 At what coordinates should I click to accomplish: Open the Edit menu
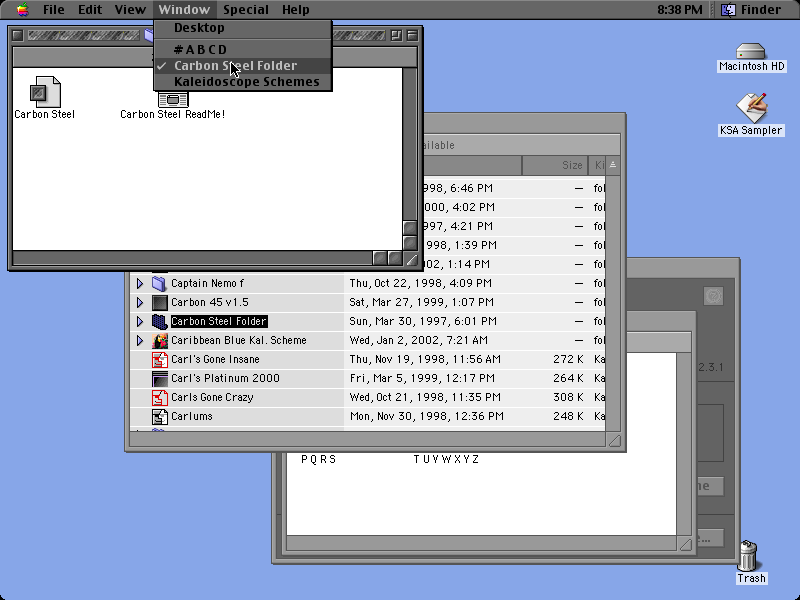click(x=90, y=10)
